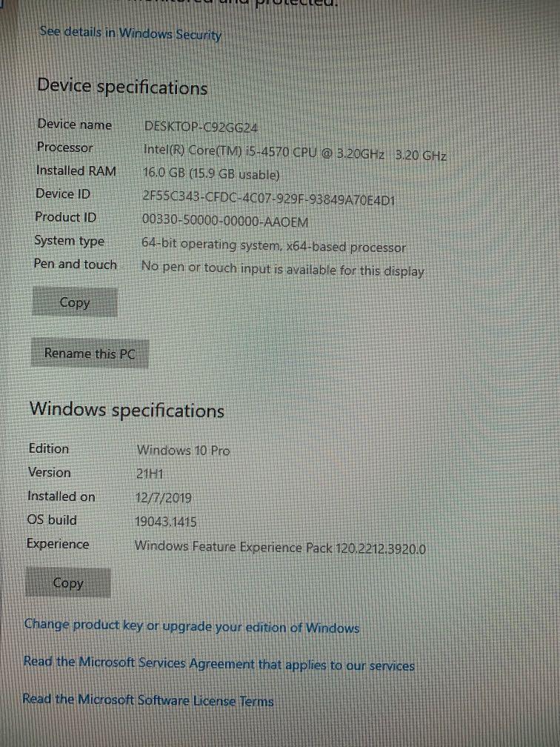Viewport: 560px width, 747px height.
Task: Click the 21H1 version value
Action: pyautogui.click(x=150, y=474)
